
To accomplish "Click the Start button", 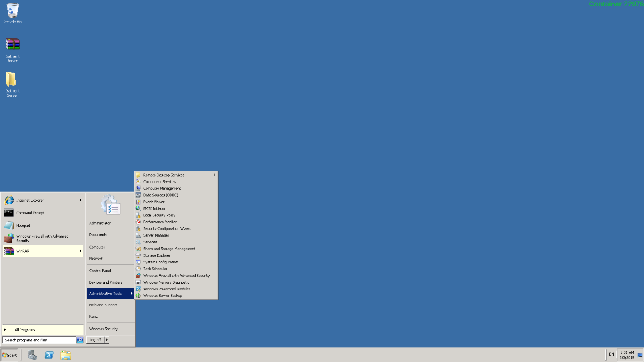I will [10, 355].
